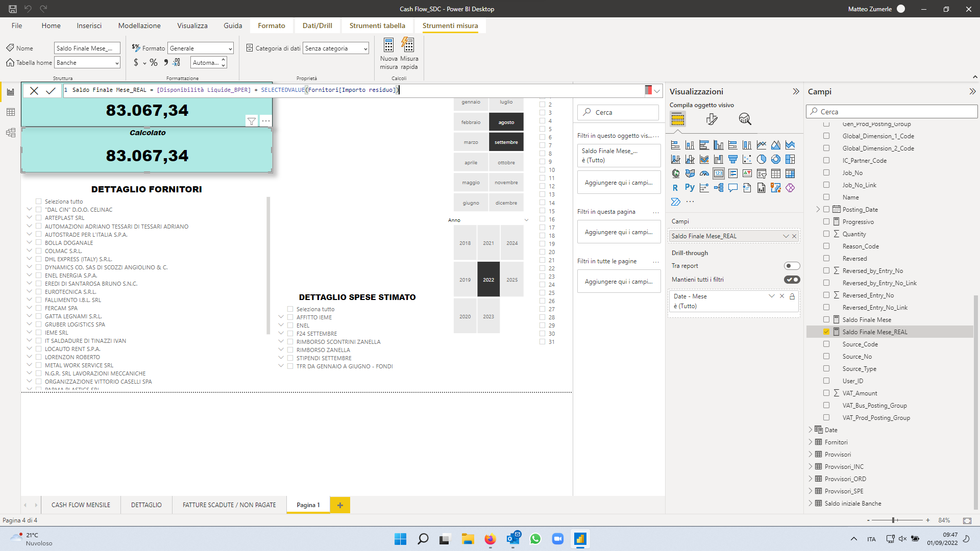Open the Tabella home dropdown
The width and height of the screenshot is (980, 551).
(87, 63)
